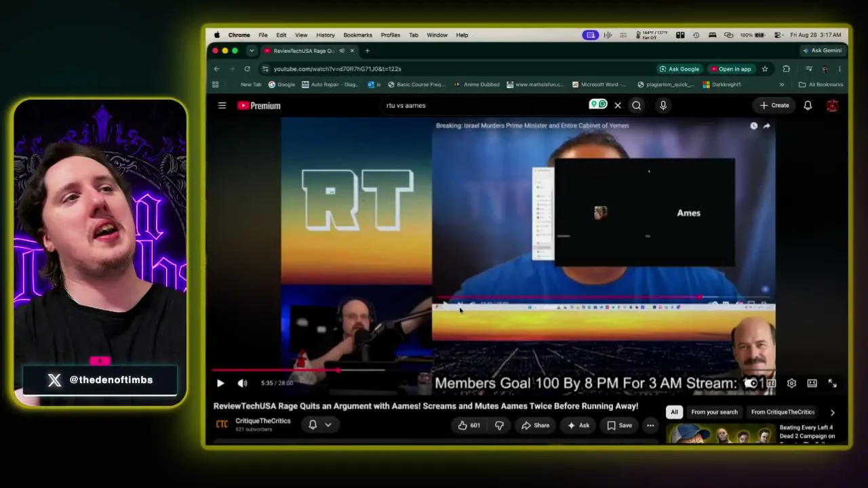The image size is (868, 488).
Task: Open the Watch later clock overlay
Action: pyautogui.click(x=753, y=125)
